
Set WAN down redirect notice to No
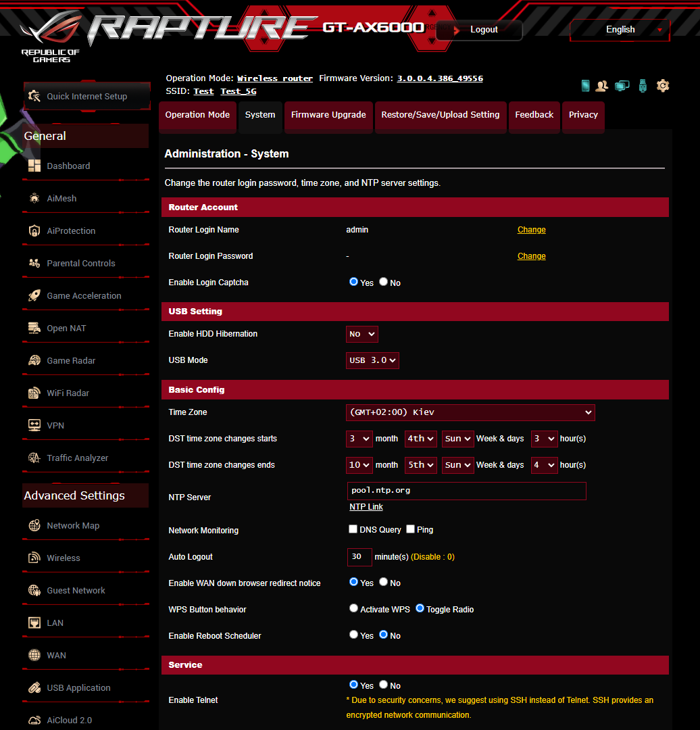384,582
